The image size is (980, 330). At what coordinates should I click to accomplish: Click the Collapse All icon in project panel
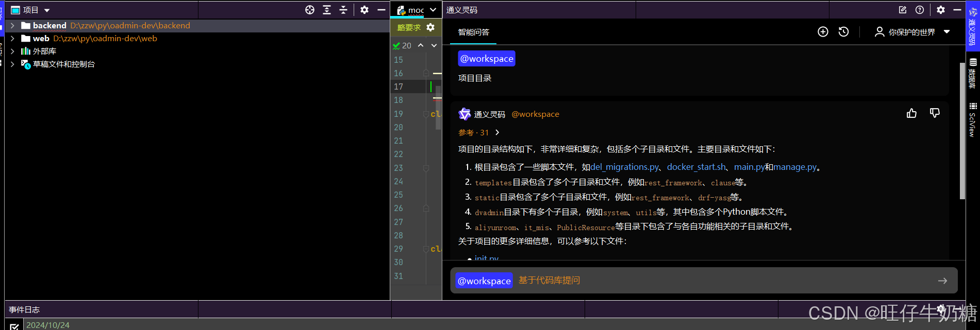coord(343,10)
